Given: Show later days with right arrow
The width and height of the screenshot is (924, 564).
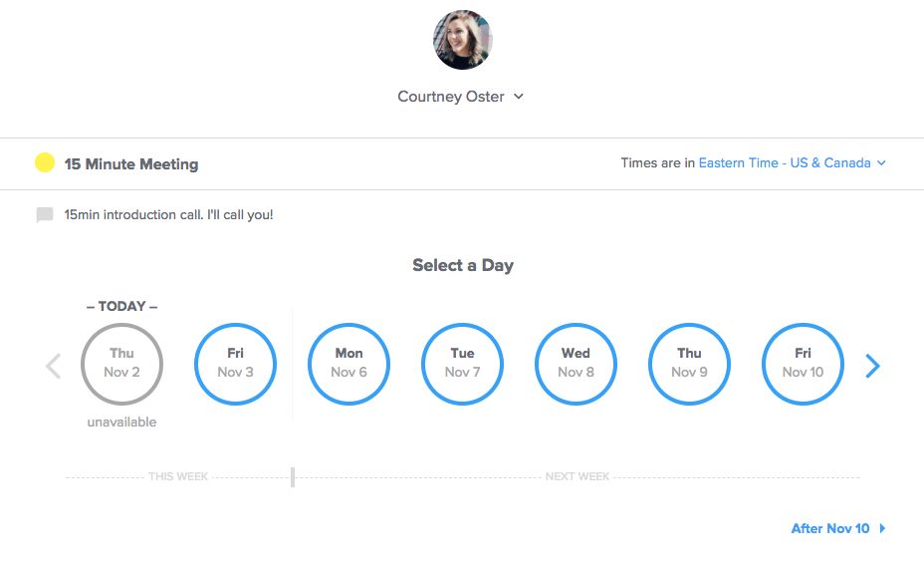Looking at the screenshot, I should tap(872, 366).
